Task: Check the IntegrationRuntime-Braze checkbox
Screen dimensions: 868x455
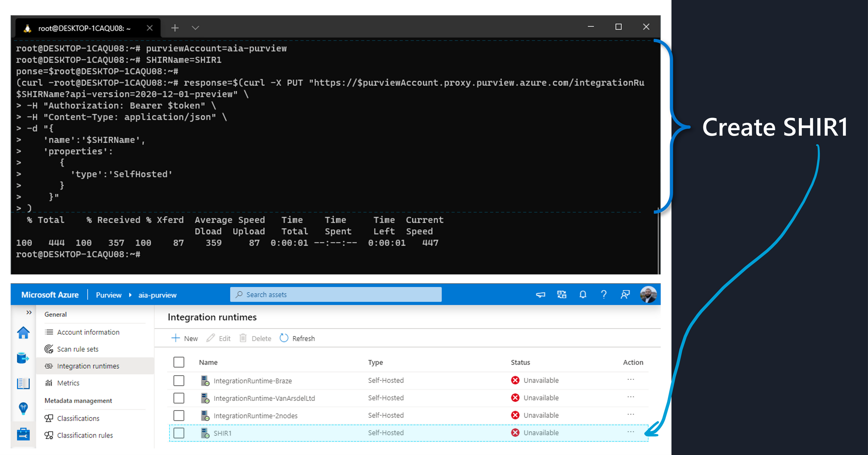Action: pos(179,381)
